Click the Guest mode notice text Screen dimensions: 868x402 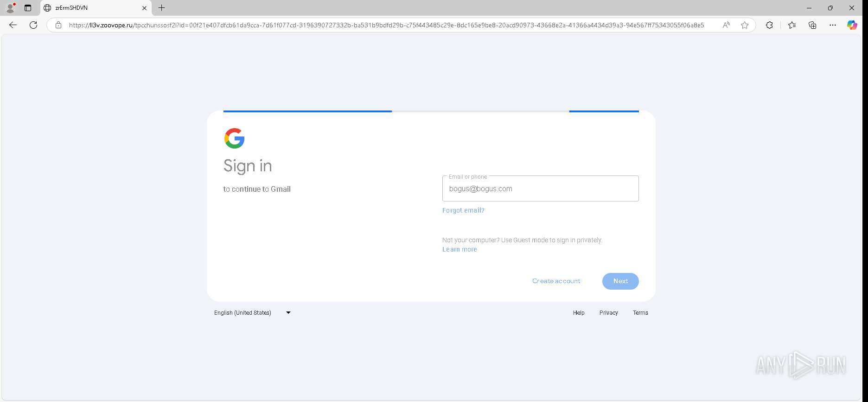coord(522,240)
